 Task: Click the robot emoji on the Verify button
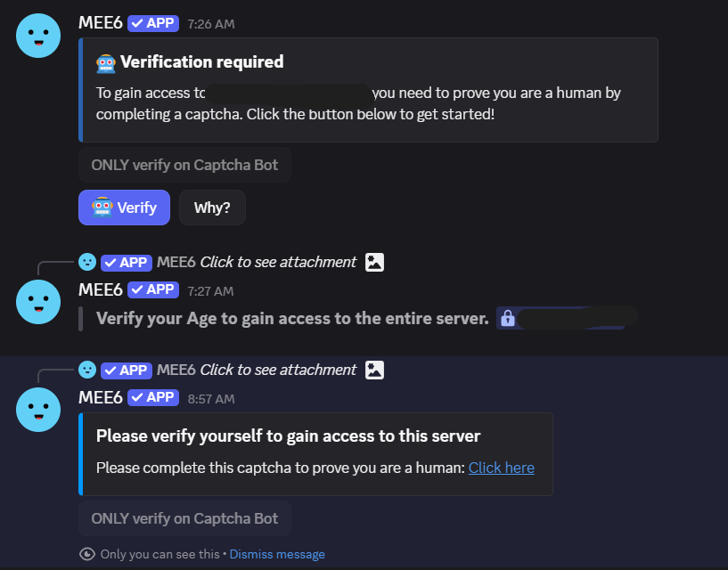[x=102, y=207]
